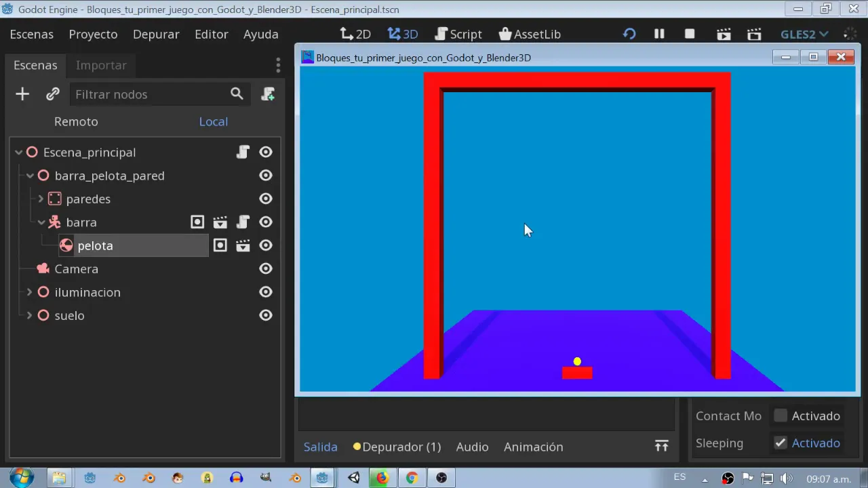Open the Depurar menu

point(156,34)
